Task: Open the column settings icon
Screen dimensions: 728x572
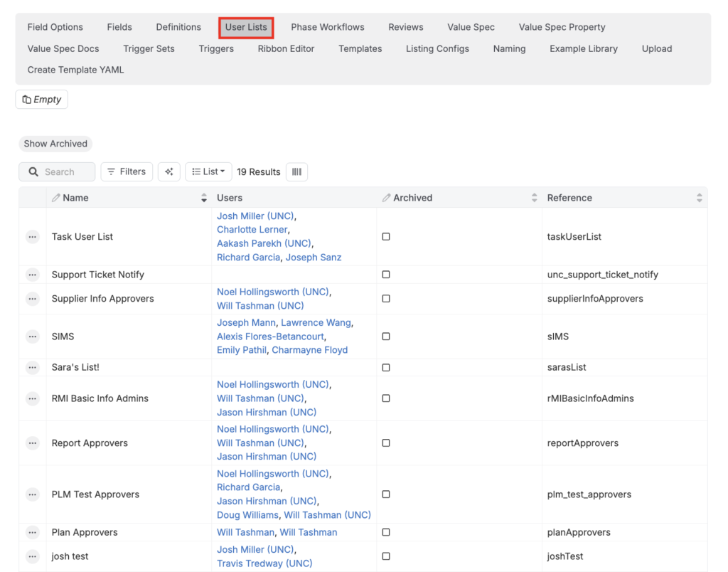Action: coord(296,172)
